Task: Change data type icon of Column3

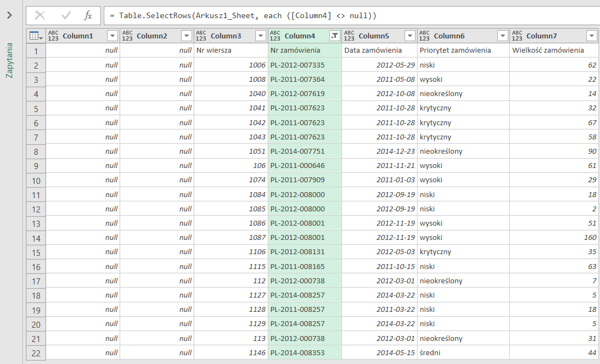Action: pos(201,36)
